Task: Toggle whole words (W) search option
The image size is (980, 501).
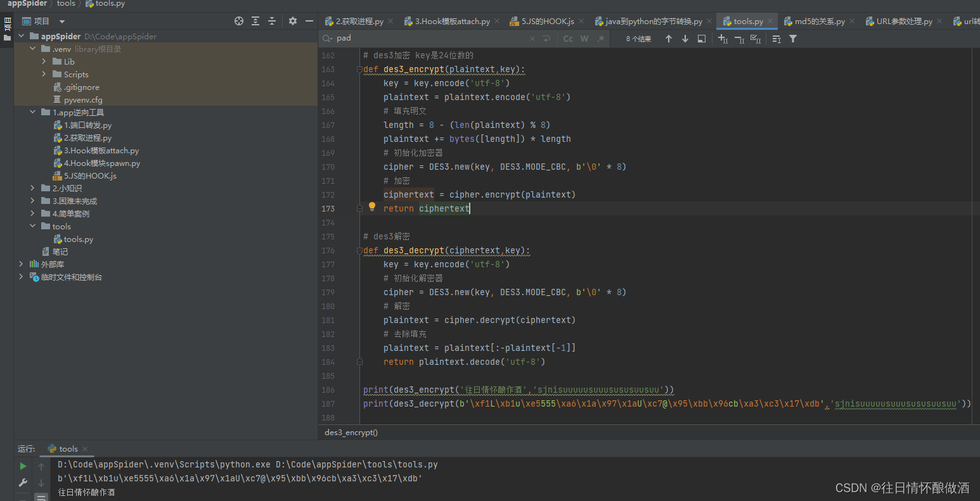Action: pos(584,38)
